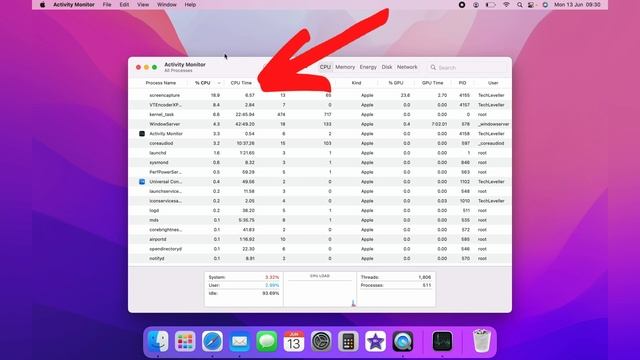
Task: Select the mds process row
Action: tap(320, 220)
